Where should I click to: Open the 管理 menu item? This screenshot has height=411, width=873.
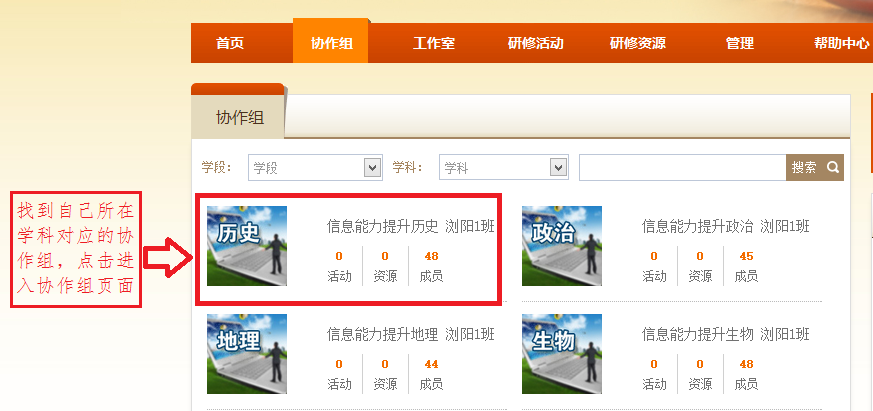coord(740,43)
